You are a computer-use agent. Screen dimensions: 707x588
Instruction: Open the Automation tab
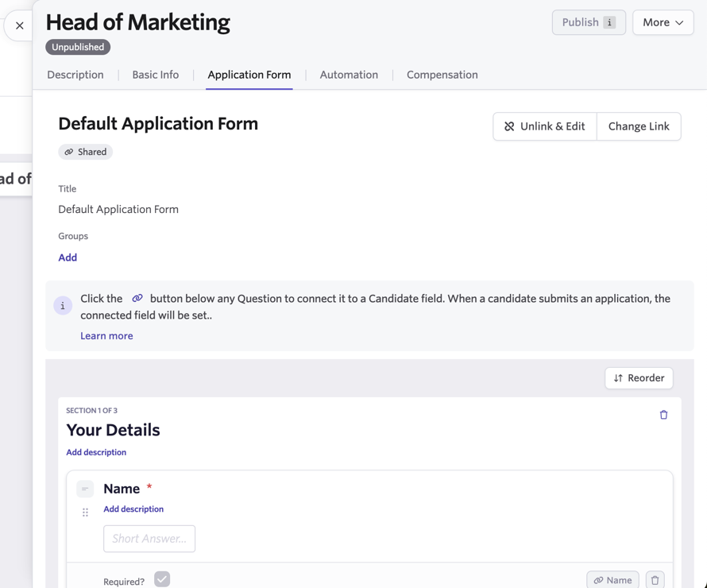(349, 75)
